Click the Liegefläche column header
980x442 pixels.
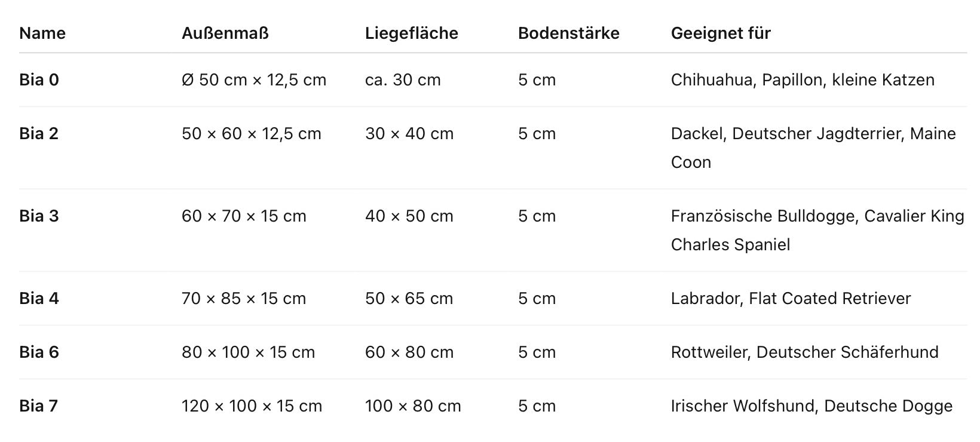coord(412,33)
